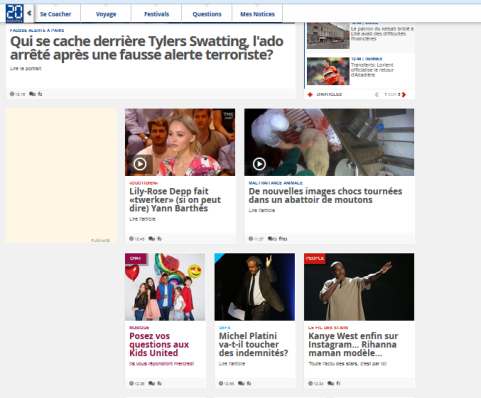The width and height of the screenshot is (481, 398).
Task: Expand articles list with red plus icon
Action: 310,95
